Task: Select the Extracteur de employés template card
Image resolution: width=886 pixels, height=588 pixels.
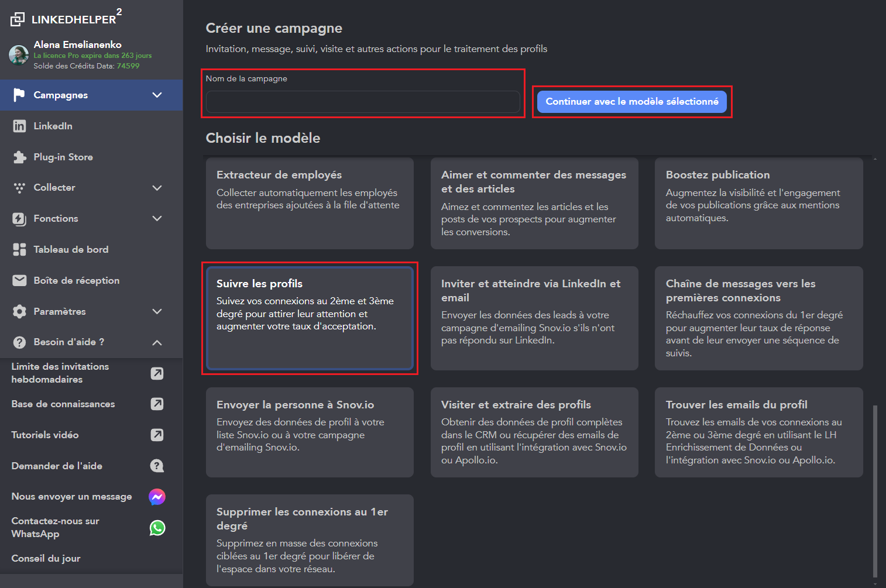Action: pyautogui.click(x=310, y=203)
